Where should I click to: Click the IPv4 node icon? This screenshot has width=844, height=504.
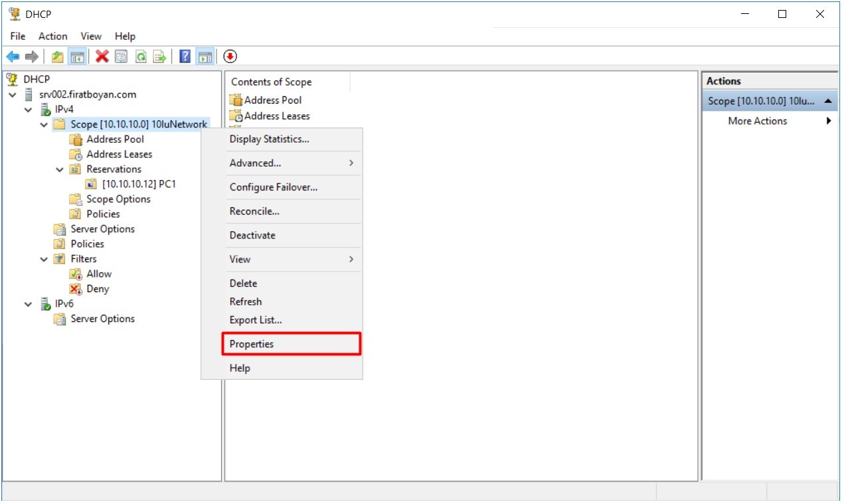coord(45,110)
